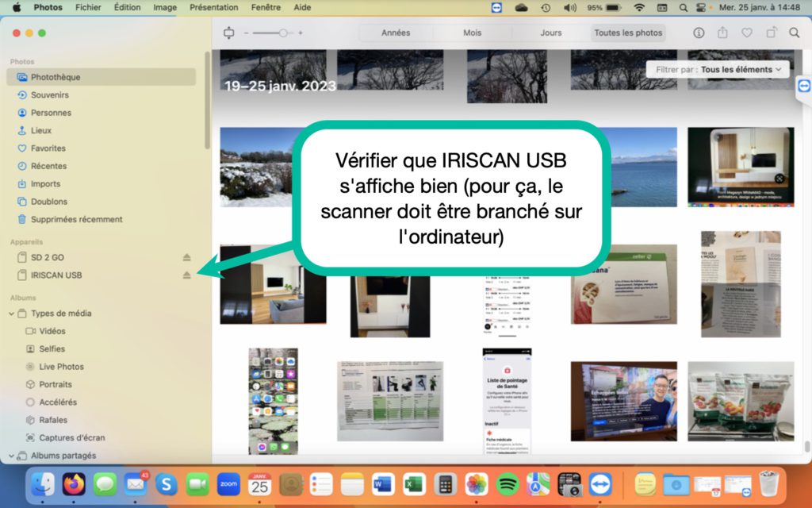
Task: Collapse the Albums partagés section
Action: click(12, 456)
